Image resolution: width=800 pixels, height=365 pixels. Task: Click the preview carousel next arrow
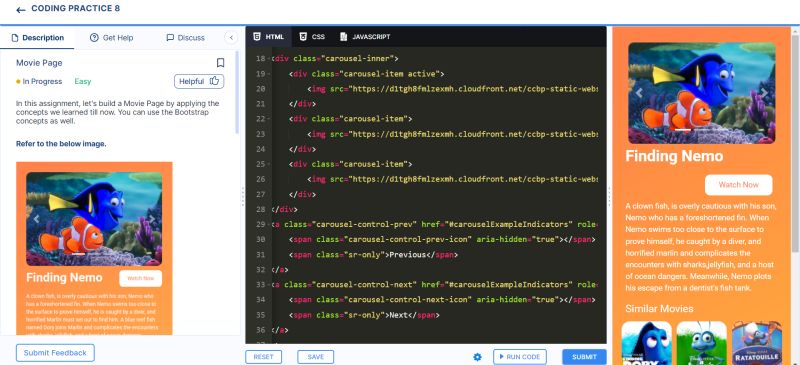pos(764,92)
